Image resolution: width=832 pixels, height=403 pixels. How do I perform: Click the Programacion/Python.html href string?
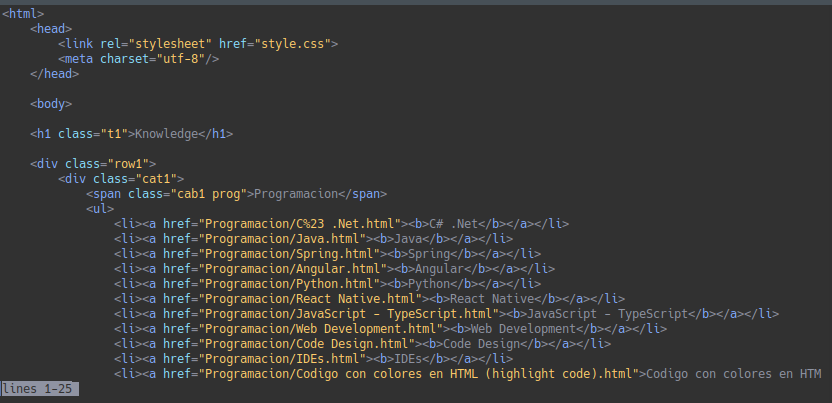coord(288,283)
